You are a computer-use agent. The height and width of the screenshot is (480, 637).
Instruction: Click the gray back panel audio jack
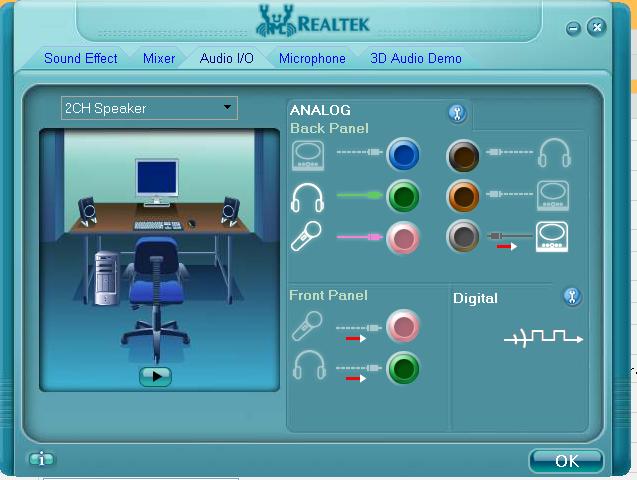[462, 237]
